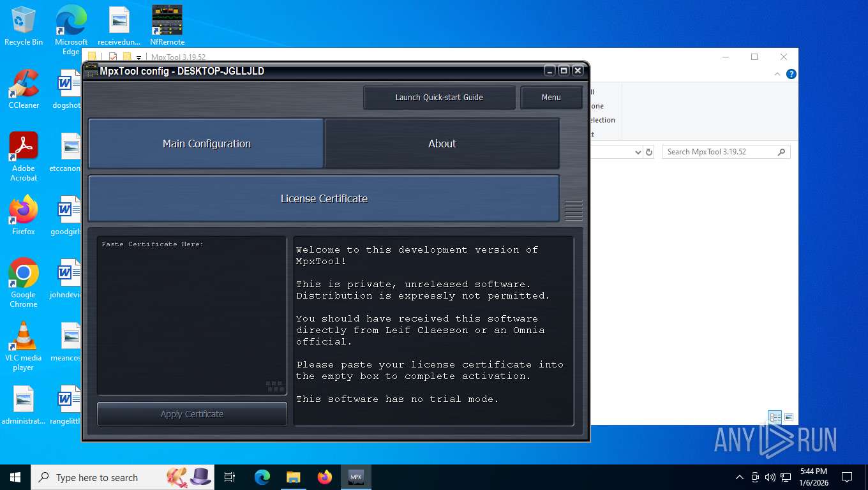Viewport: 868px width, 490px height.
Task: Click the welcome message text panel
Action: [x=434, y=331]
